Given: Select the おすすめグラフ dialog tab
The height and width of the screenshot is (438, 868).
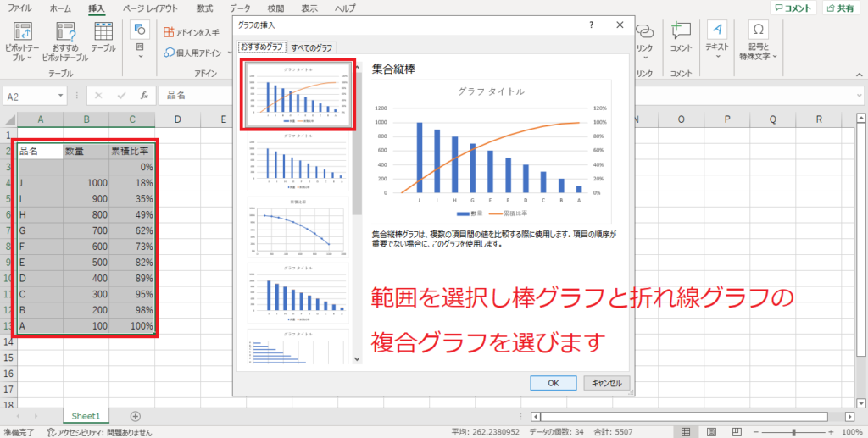Looking at the screenshot, I should coord(263,47).
